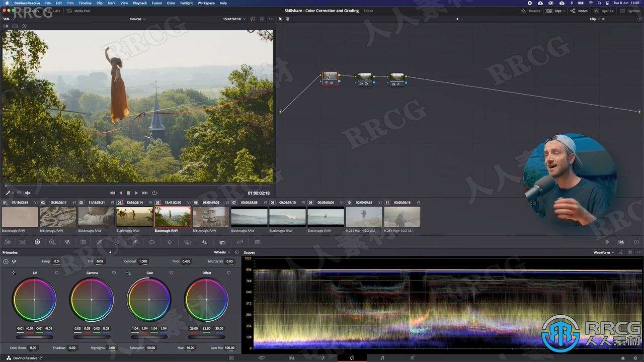
Task: Open the Workspace menu
Action: pyautogui.click(x=206, y=3)
